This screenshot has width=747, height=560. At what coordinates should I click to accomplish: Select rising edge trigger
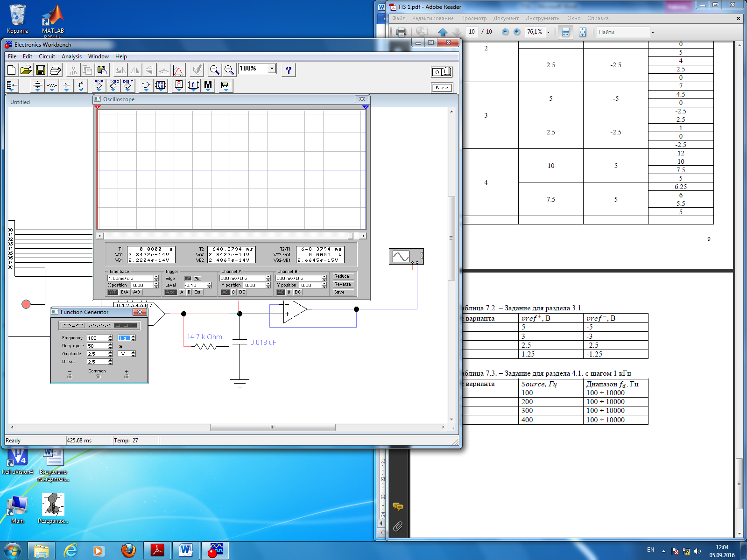188,279
